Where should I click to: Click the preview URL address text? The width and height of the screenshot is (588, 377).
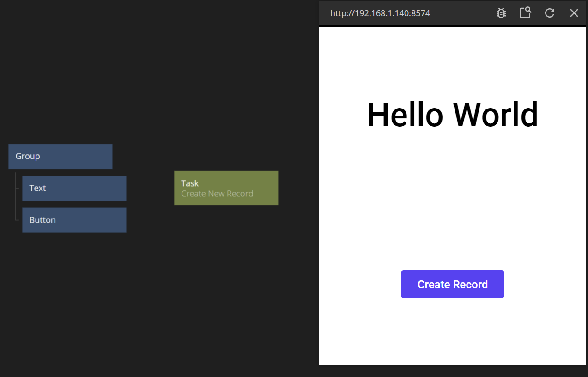point(380,13)
